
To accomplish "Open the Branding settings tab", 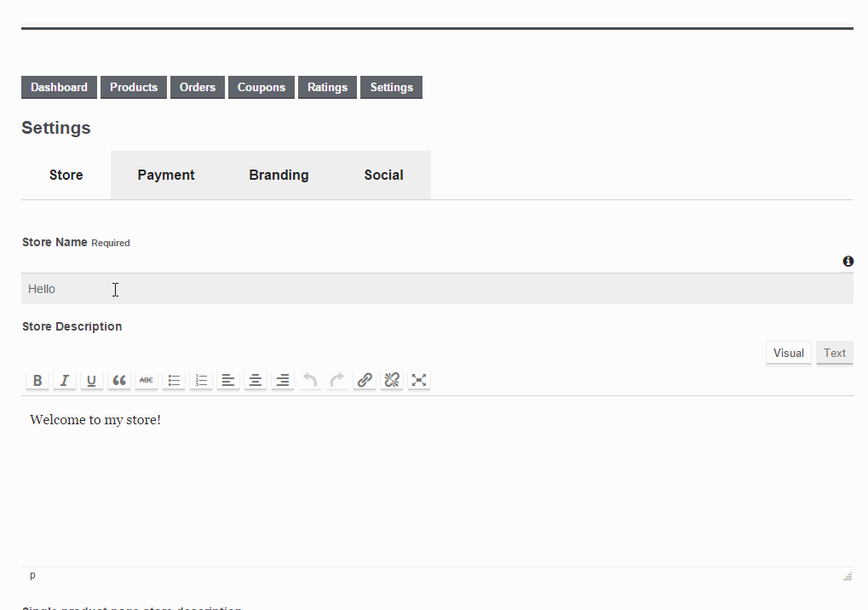I will (x=279, y=175).
